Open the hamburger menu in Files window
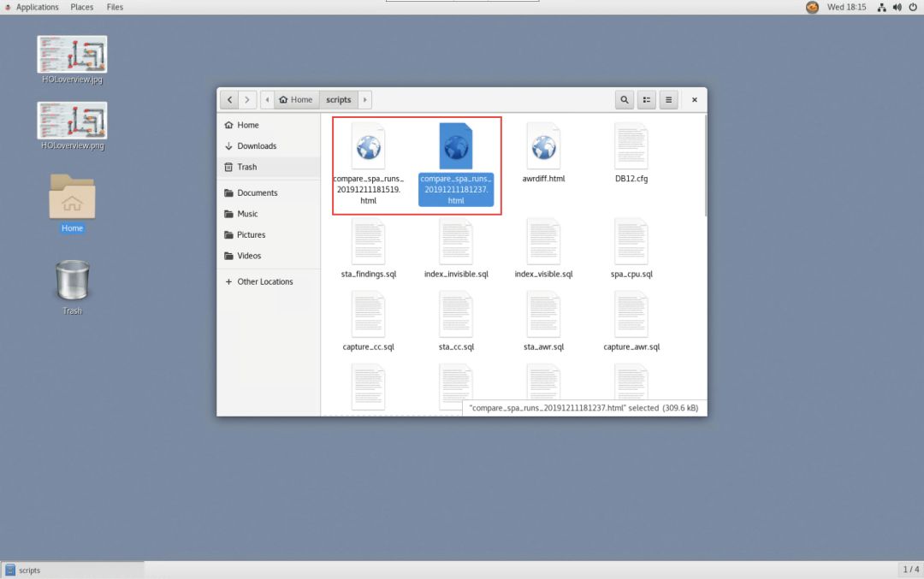The height and width of the screenshot is (579, 924). [x=668, y=99]
